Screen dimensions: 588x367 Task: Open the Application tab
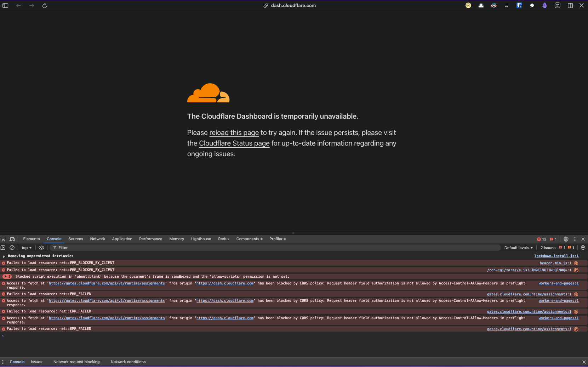pos(122,239)
